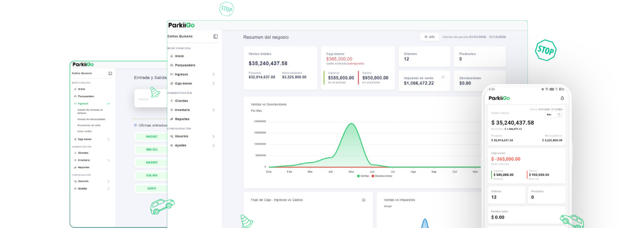Click the May label on the chart axis
The width and height of the screenshot is (644, 228).
(x=351, y=172)
